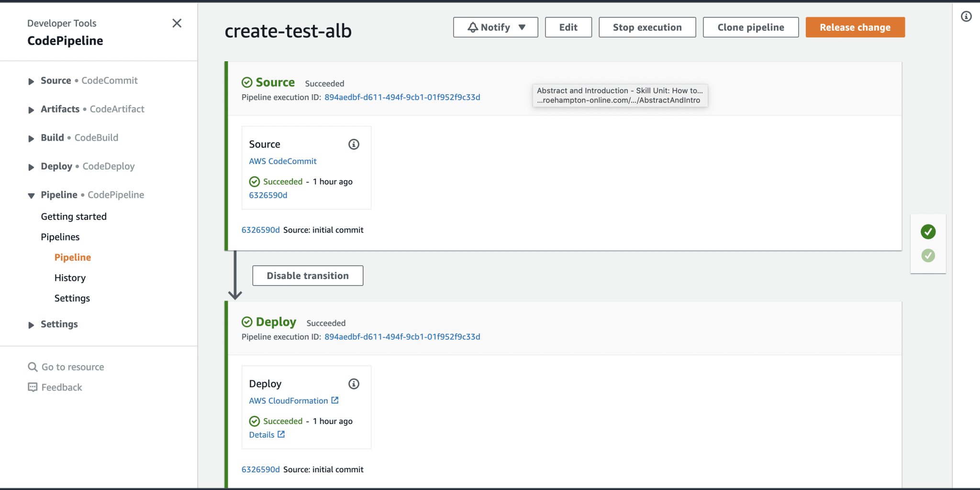Click the info icon in the top-right corner
This screenshot has height=490, width=980.
966,16
